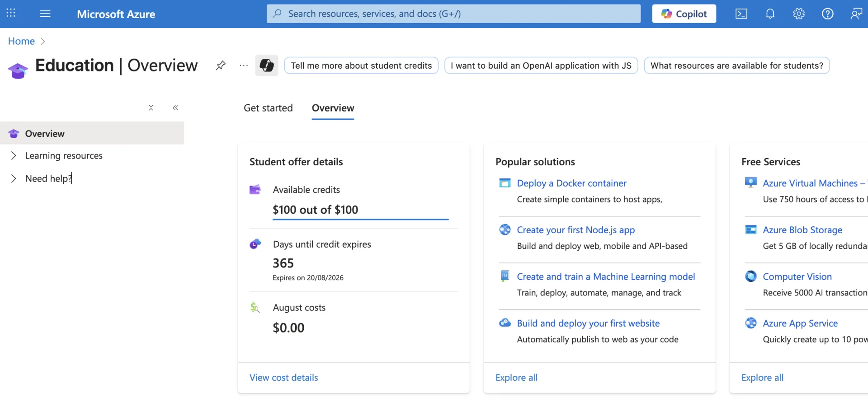Open Azure Blob Storage link
Image resolution: width=868 pixels, height=398 pixels.
pyautogui.click(x=802, y=230)
